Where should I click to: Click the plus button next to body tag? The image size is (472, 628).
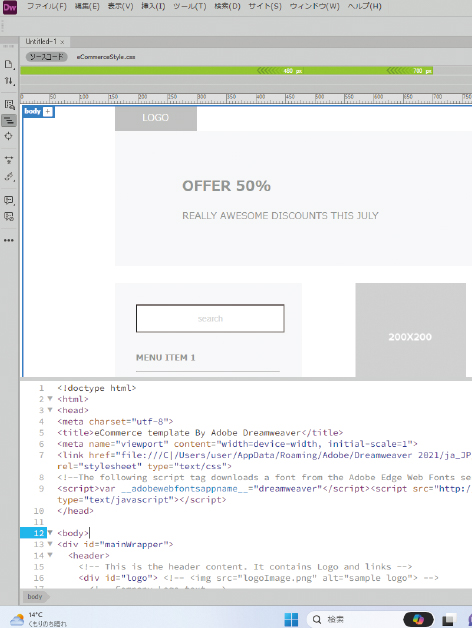48,111
